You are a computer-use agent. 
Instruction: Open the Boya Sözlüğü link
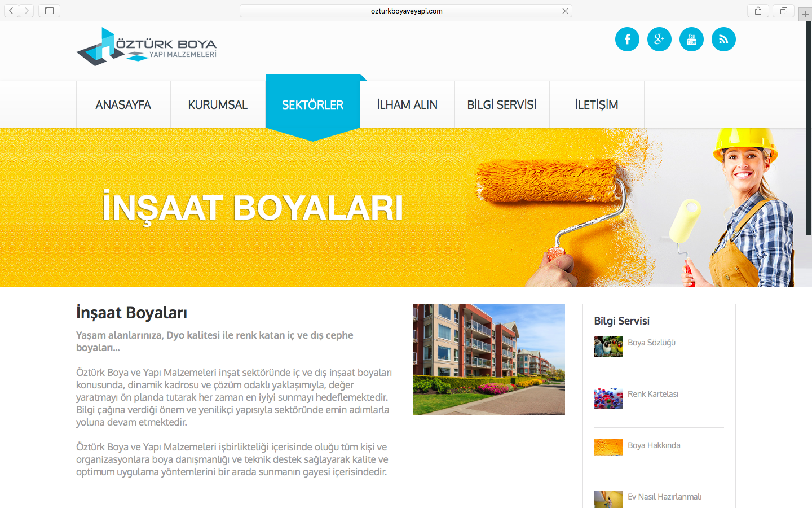651,343
